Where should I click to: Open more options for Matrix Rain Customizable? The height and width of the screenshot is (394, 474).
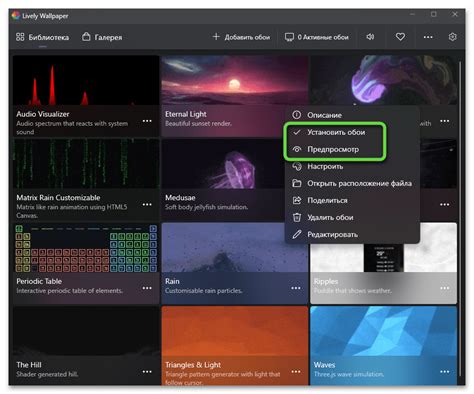[147, 204]
